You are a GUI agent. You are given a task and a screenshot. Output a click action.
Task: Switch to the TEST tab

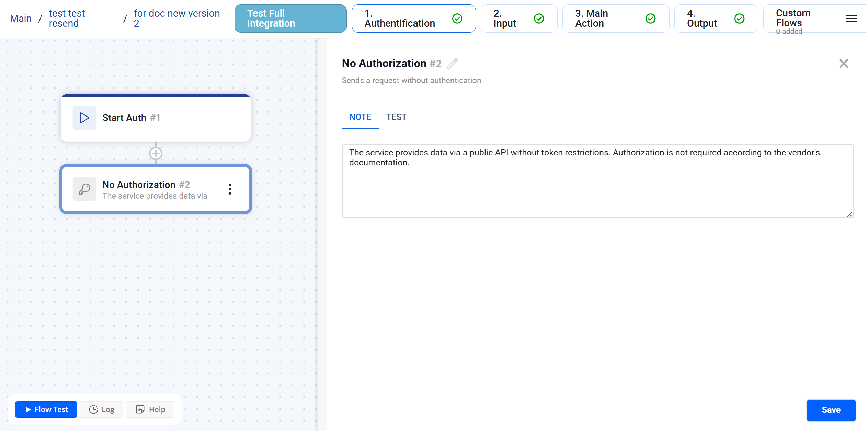[x=396, y=117]
